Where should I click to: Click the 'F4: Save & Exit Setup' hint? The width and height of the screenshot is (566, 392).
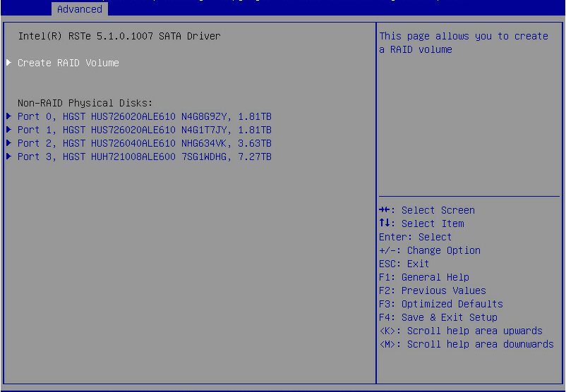(438, 317)
